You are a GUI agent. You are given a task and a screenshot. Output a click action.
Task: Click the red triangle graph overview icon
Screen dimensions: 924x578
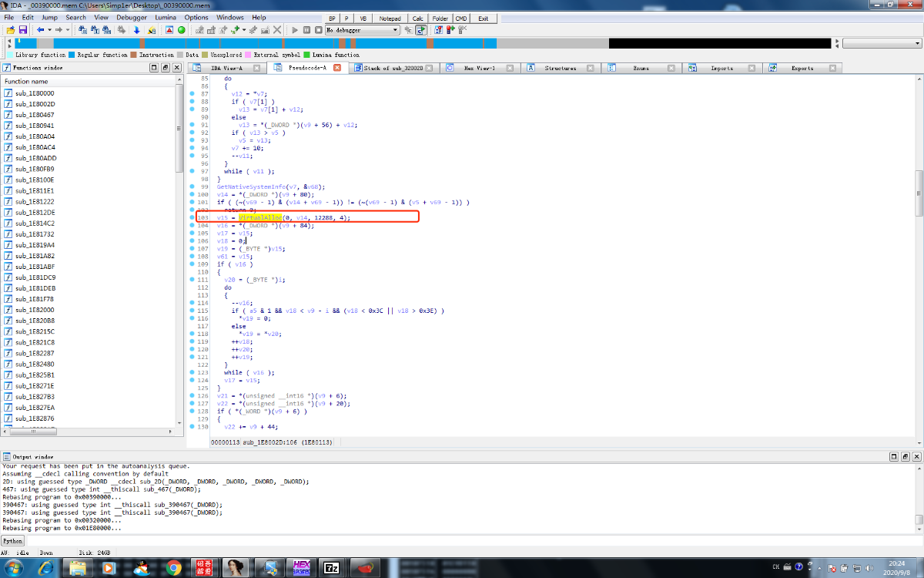pyautogui.click(x=169, y=30)
